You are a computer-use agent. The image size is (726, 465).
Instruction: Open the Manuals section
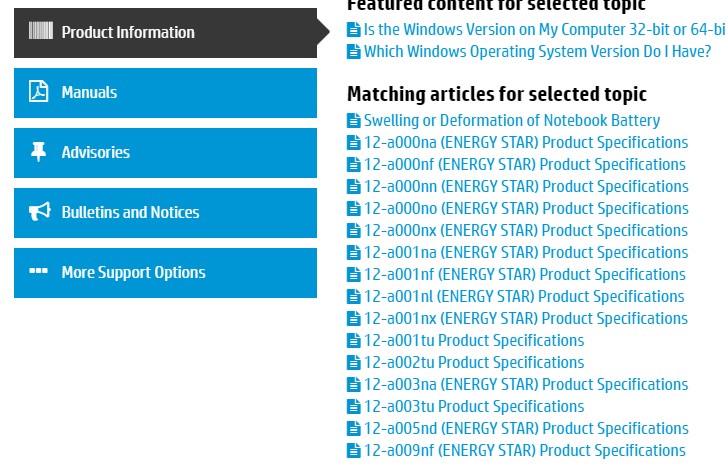[165, 93]
